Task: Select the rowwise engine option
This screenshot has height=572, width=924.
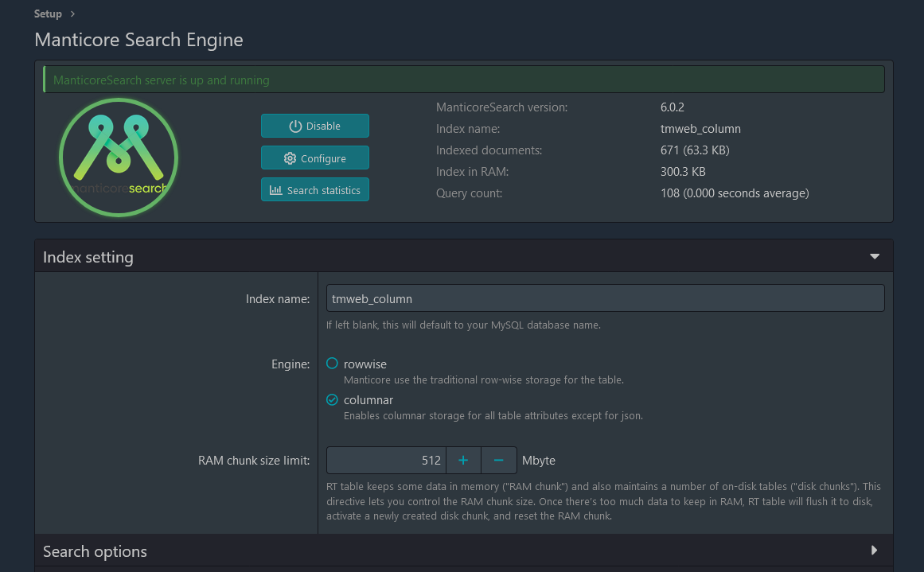Action: (333, 364)
